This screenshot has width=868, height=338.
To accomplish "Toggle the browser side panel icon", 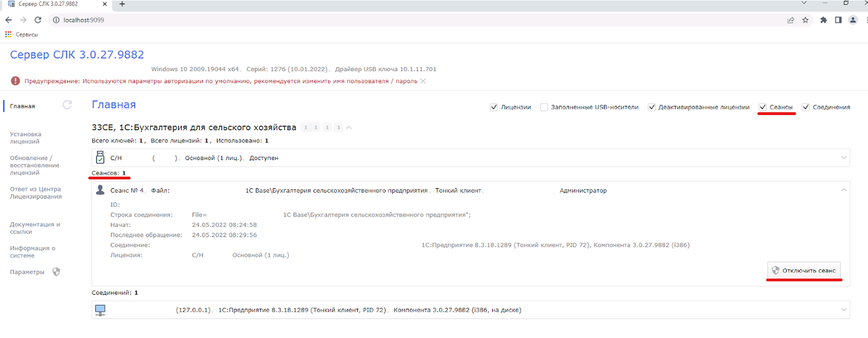I will pos(838,20).
